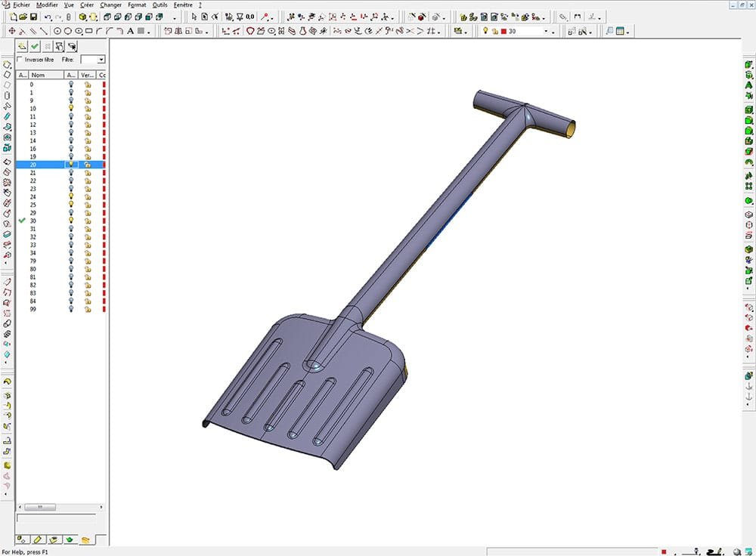Viewport: 756px width, 556px height.
Task: Click the Save floppy disk icon
Action: click(x=33, y=17)
